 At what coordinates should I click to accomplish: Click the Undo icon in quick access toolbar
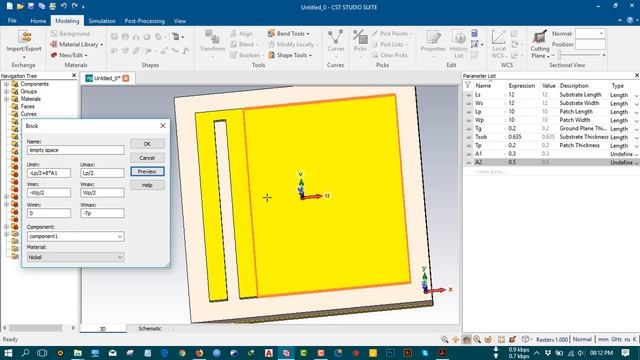coord(64,6)
